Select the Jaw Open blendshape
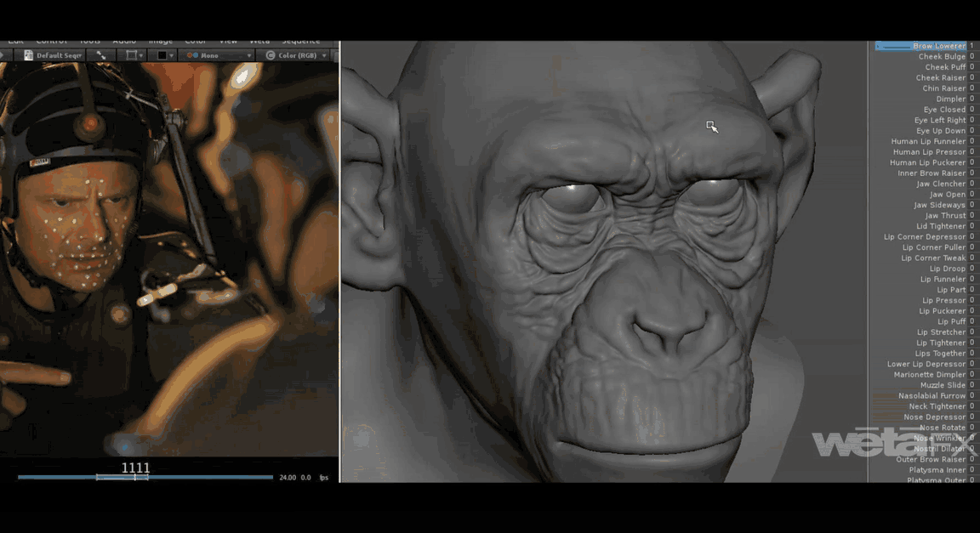 (x=947, y=195)
